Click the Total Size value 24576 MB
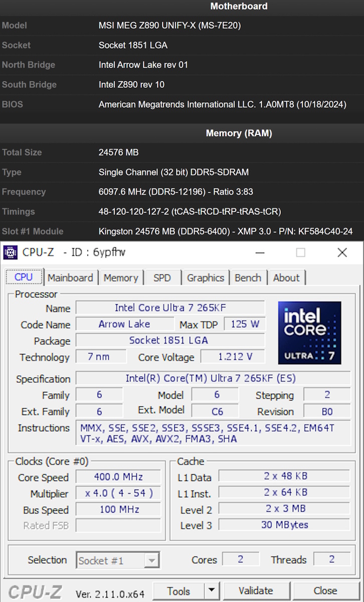Screen dimensions: 364x602 pyautogui.click(x=119, y=152)
